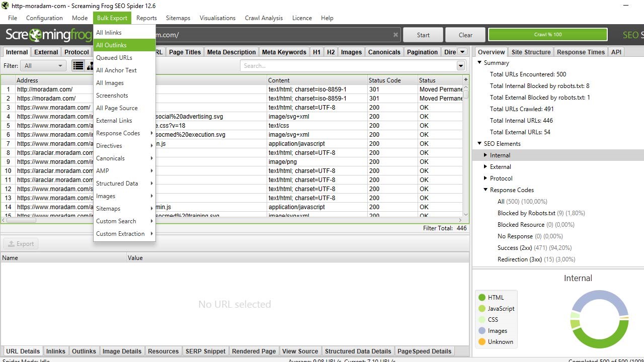The image size is (644, 362).
Task: Click the Images legend color swatch
Action: [482, 331]
